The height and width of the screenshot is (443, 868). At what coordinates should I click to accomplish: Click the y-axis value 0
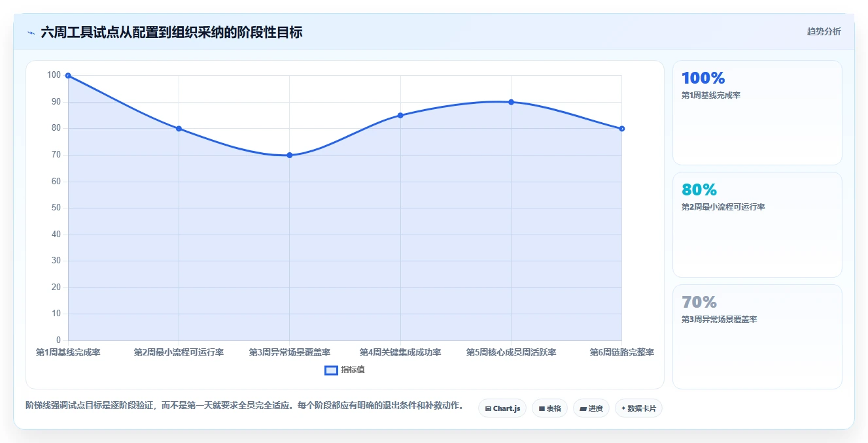tap(58, 340)
